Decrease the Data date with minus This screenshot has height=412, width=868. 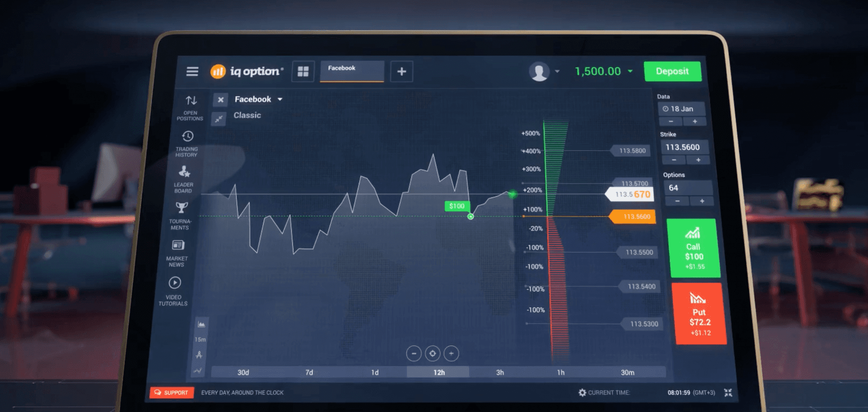coord(670,122)
